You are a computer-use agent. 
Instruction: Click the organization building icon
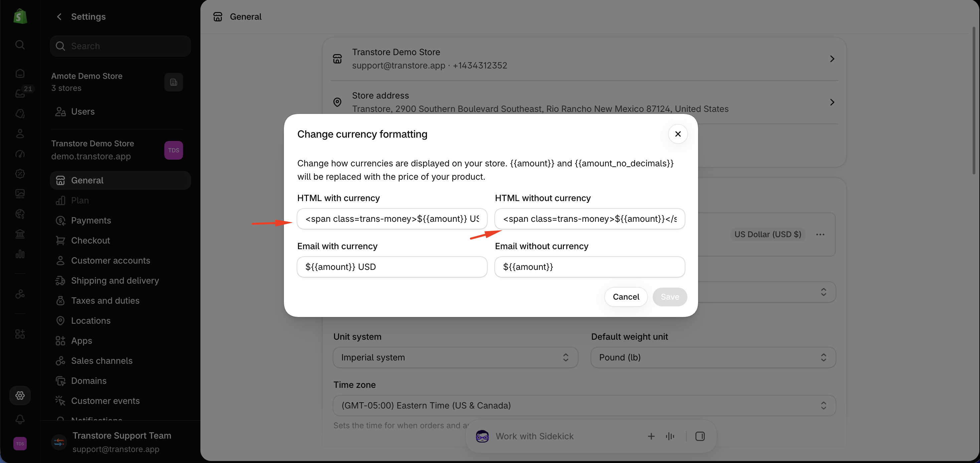click(173, 82)
